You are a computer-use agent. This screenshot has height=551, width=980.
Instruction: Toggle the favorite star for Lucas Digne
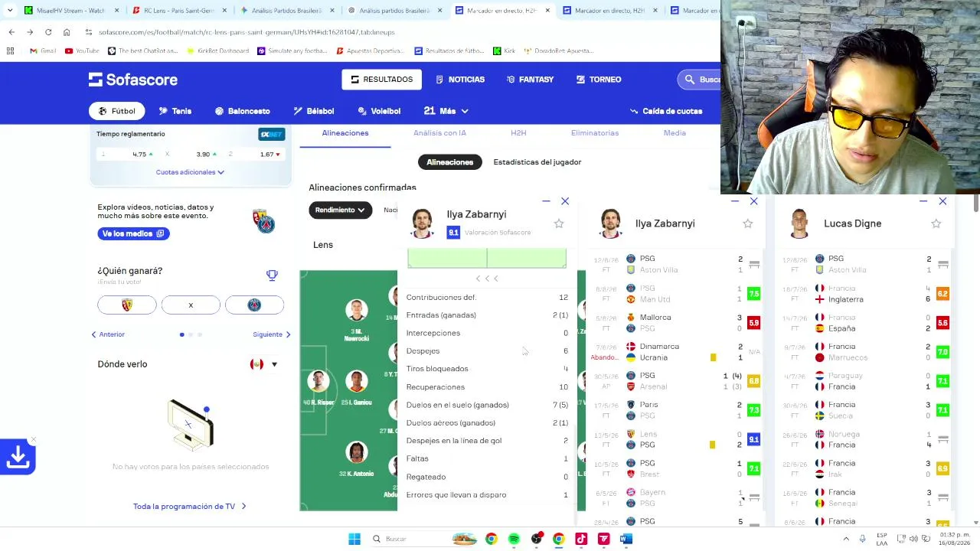(936, 223)
